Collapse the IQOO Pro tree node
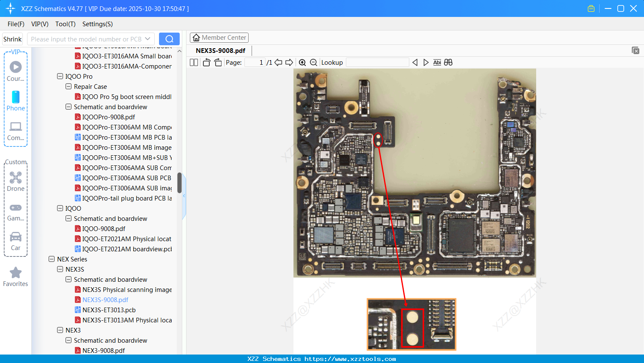 coord(60,77)
